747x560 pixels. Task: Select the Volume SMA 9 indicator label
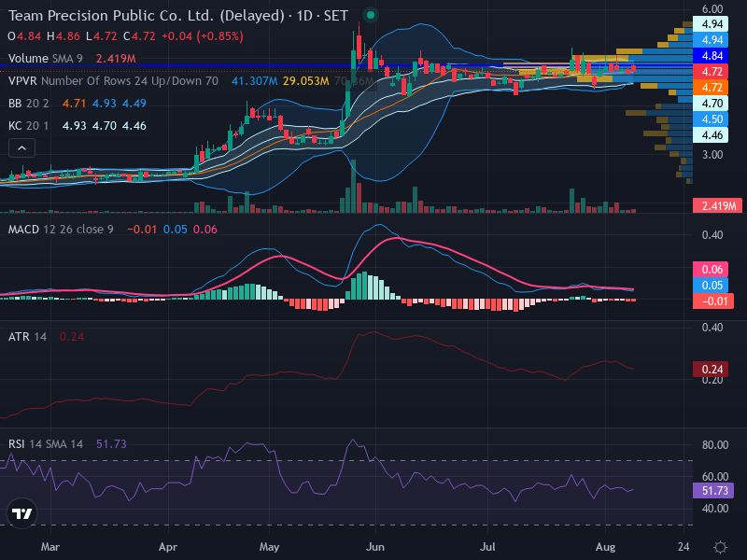(x=45, y=59)
